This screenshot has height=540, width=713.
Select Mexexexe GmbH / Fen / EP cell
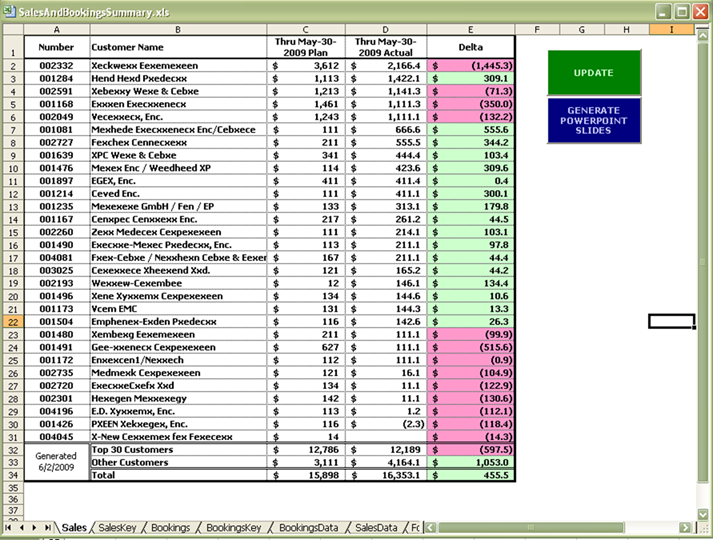point(178,206)
